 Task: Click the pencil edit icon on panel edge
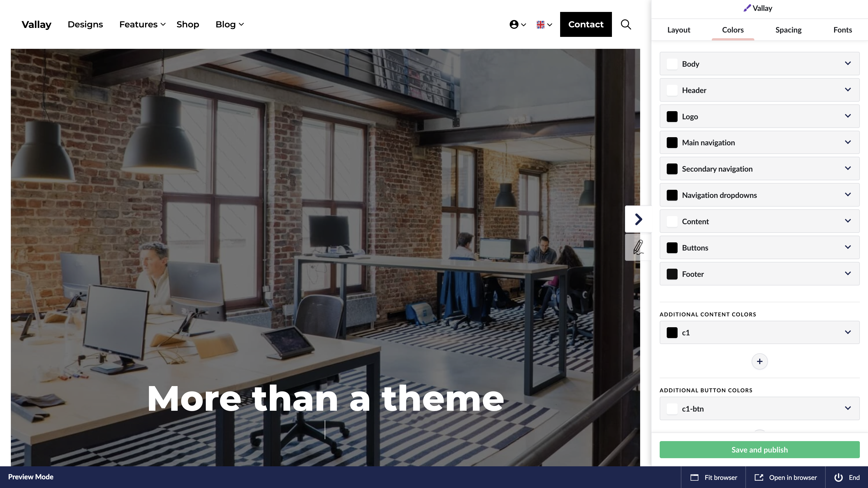638,247
